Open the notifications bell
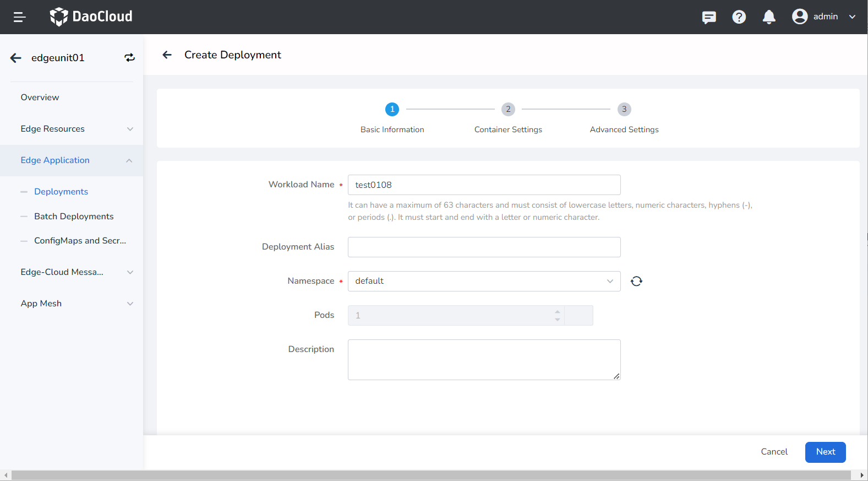Screen dimensions: 868x481 (769, 17)
